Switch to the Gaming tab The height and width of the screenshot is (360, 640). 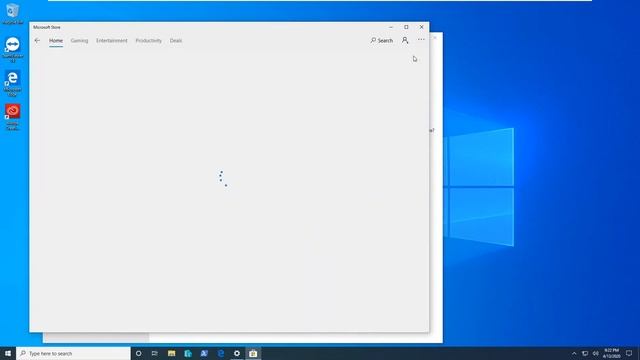coord(79,40)
